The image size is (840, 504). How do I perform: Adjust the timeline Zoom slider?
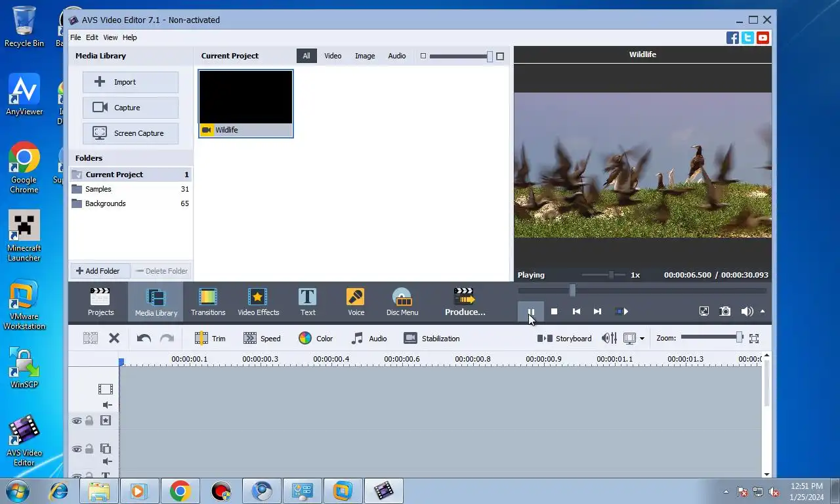pyautogui.click(x=739, y=337)
